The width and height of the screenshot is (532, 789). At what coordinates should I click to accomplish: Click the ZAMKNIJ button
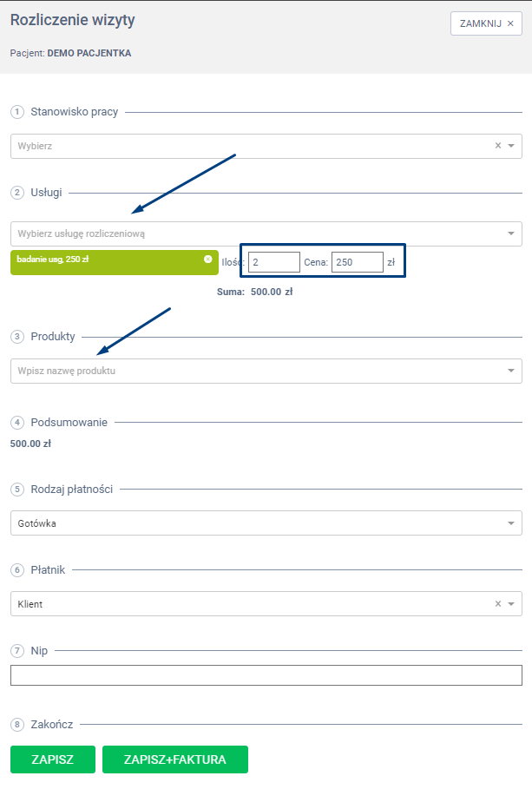pos(486,23)
